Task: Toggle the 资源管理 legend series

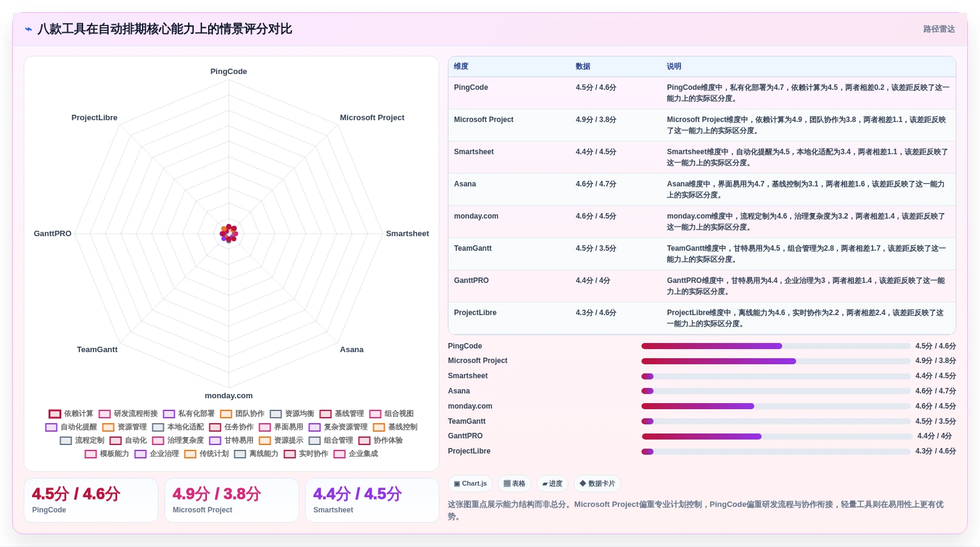Action: [x=124, y=427]
